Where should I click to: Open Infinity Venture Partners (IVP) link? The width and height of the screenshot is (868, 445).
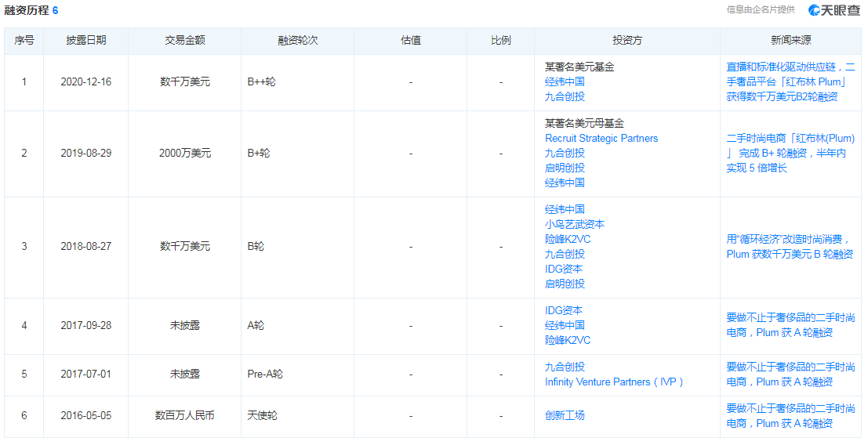(x=615, y=382)
